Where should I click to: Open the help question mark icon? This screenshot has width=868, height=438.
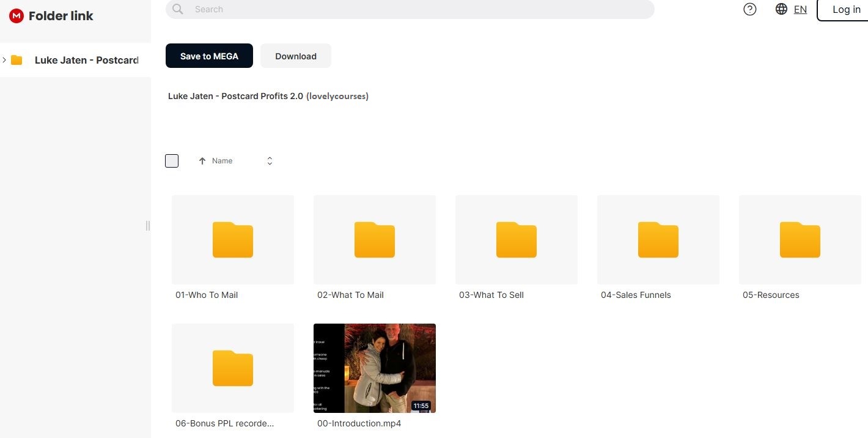coord(750,9)
